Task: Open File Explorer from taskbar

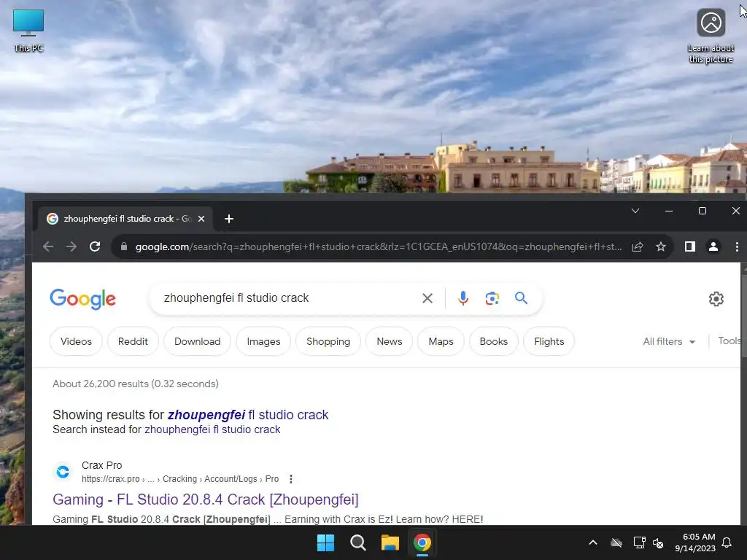Action: point(390,542)
